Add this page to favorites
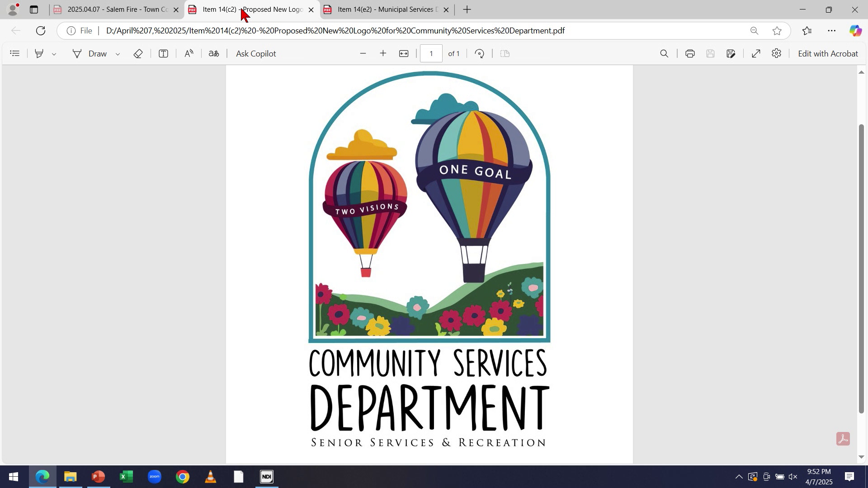The image size is (868, 488). point(777,31)
